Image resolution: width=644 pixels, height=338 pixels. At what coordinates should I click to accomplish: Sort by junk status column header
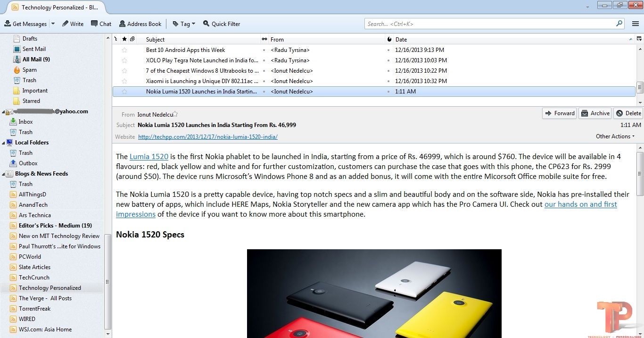389,39
